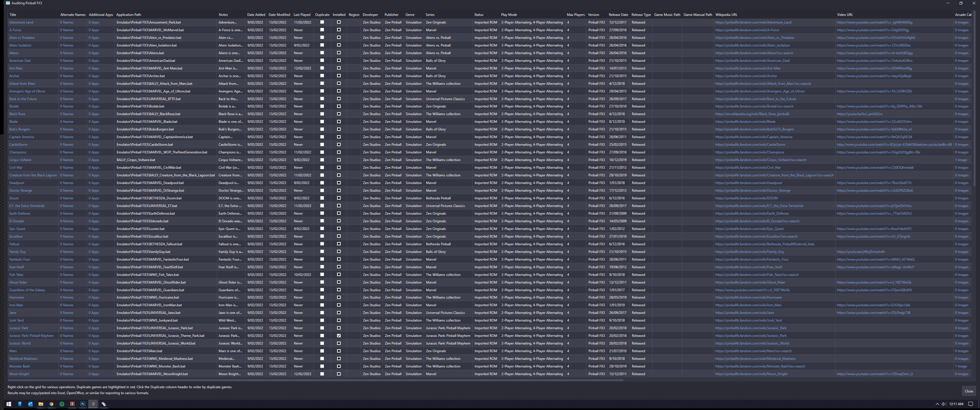The width and height of the screenshot is (980, 410).
Task: Sort by the Duplicate column header
Action: coord(322,15)
